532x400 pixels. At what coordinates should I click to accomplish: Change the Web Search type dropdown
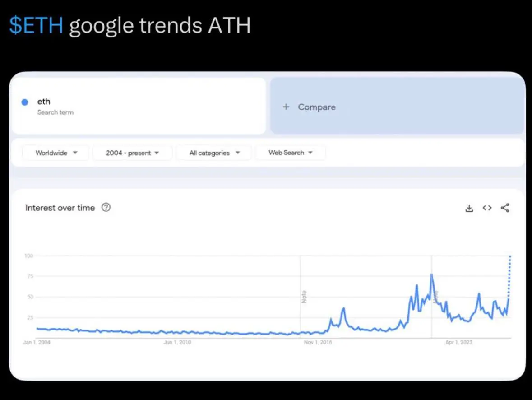coord(291,153)
